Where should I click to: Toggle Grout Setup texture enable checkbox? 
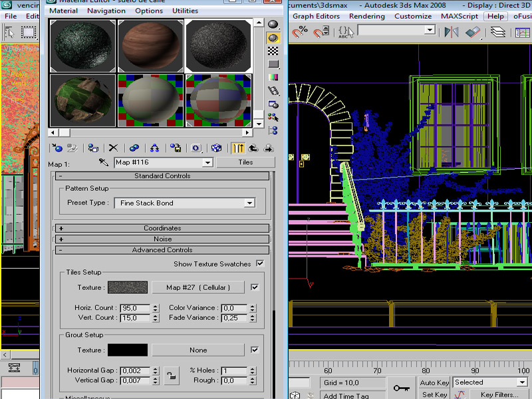[255, 350]
